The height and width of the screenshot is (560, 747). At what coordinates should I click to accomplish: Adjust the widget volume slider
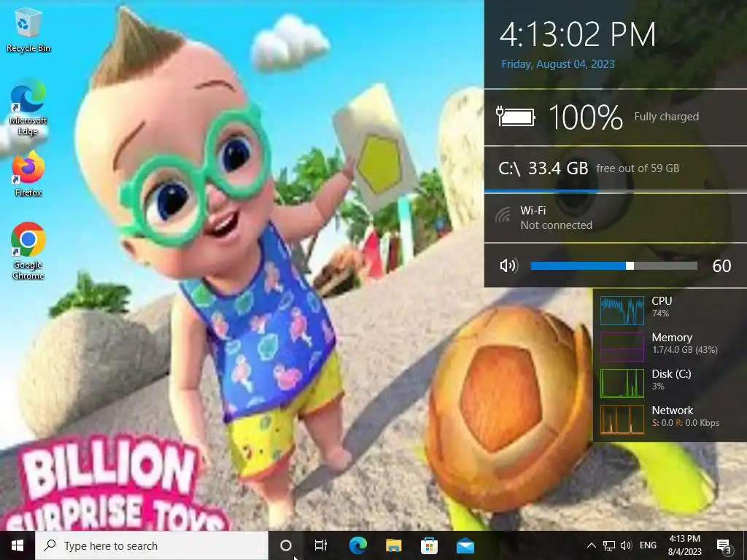[614, 265]
